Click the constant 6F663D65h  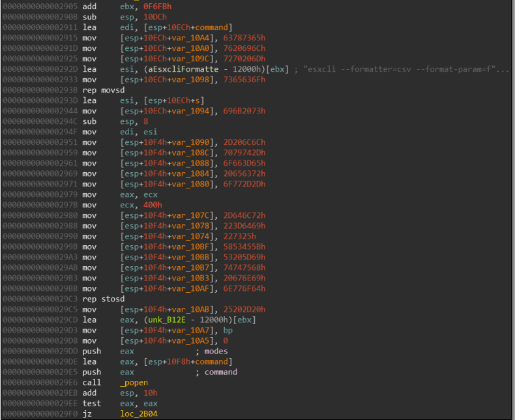click(244, 163)
